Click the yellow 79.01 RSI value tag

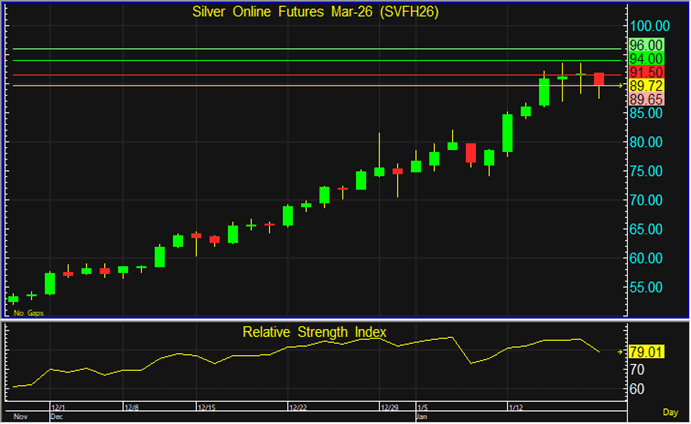[x=645, y=352]
